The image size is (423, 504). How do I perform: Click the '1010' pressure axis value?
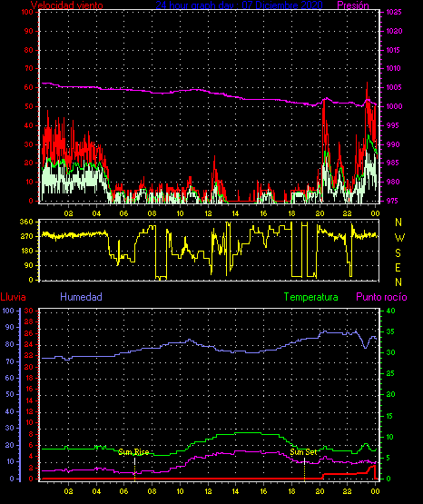point(393,68)
